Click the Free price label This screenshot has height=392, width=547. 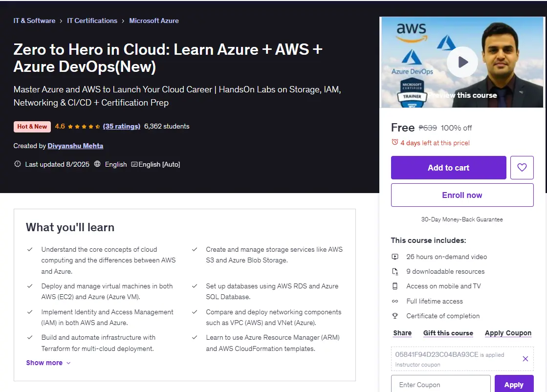click(x=403, y=128)
